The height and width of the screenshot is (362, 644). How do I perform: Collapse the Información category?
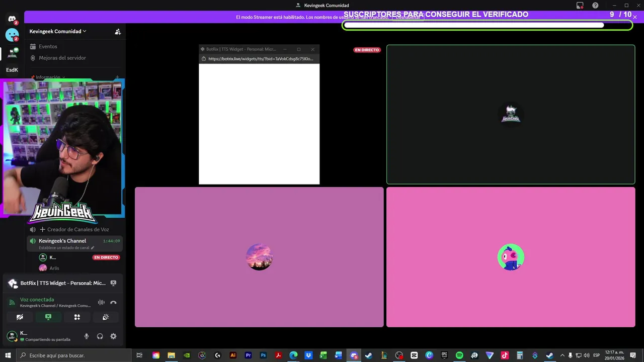pyautogui.click(x=48, y=77)
